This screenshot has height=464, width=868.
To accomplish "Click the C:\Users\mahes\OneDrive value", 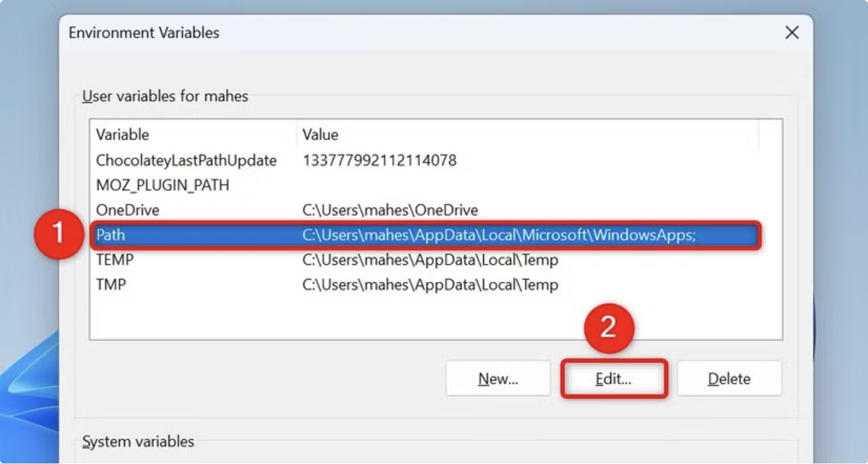I will [391, 210].
